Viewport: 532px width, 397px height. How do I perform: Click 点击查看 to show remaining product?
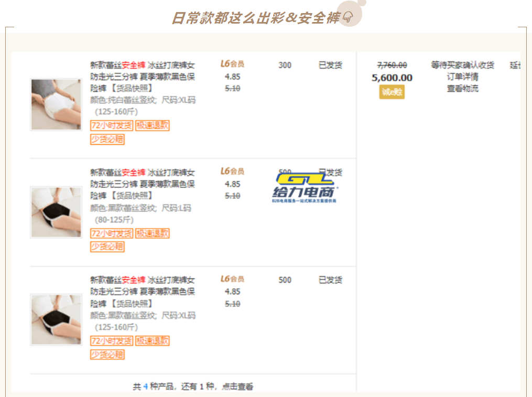click(x=237, y=387)
